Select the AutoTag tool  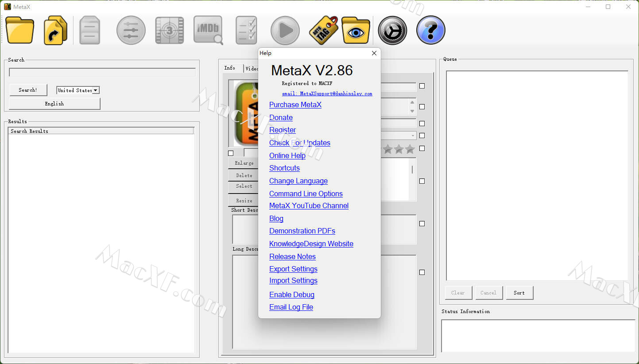[323, 30]
